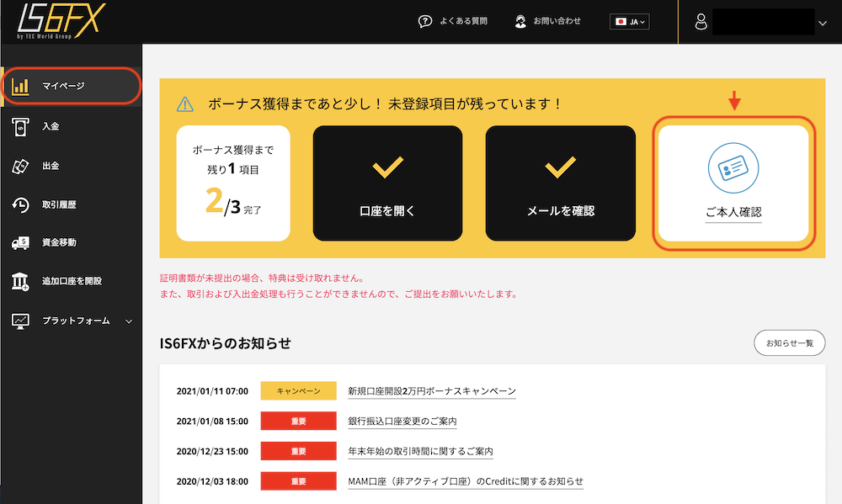Click the ID card icon for ご本人確認

[x=733, y=168]
